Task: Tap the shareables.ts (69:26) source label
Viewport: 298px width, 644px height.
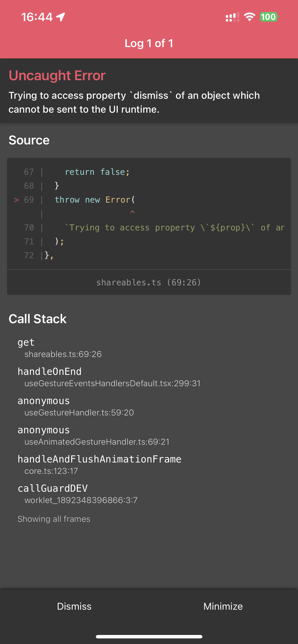Action: point(149,282)
